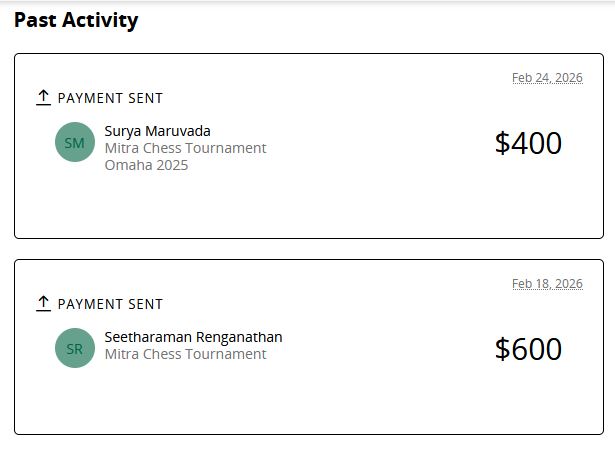The width and height of the screenshot is (615, 454).
Task: Click the upload arrow icon above Seetharaman Renganathan
Action: click(43, 303)
